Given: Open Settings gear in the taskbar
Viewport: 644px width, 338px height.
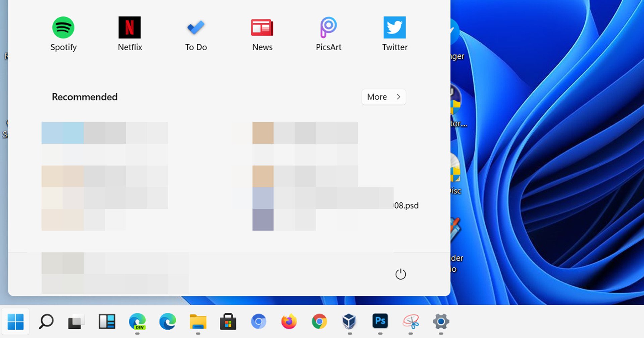Looking at the screenshot, I should coord(441,322).
